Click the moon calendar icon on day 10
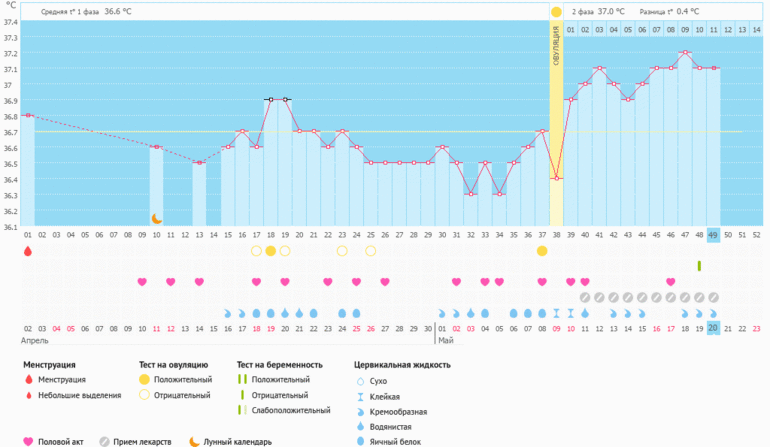 [156, 218]
